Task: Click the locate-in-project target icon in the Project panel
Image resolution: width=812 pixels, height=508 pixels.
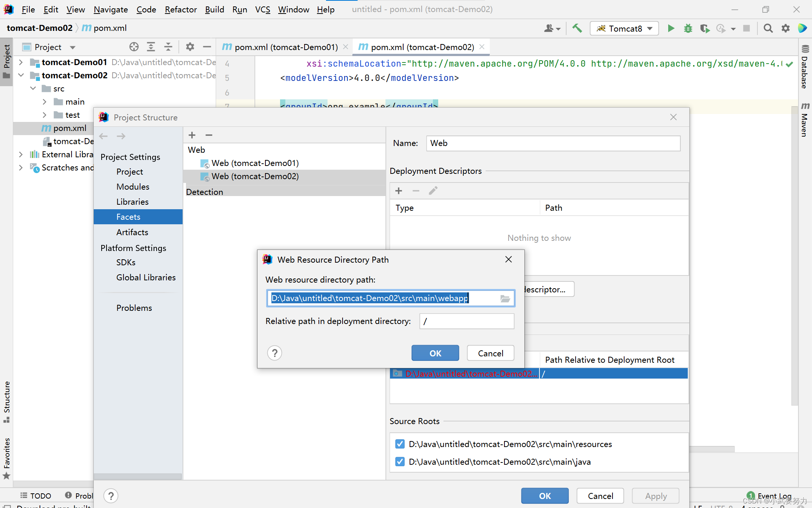Action: pos(134,47)
